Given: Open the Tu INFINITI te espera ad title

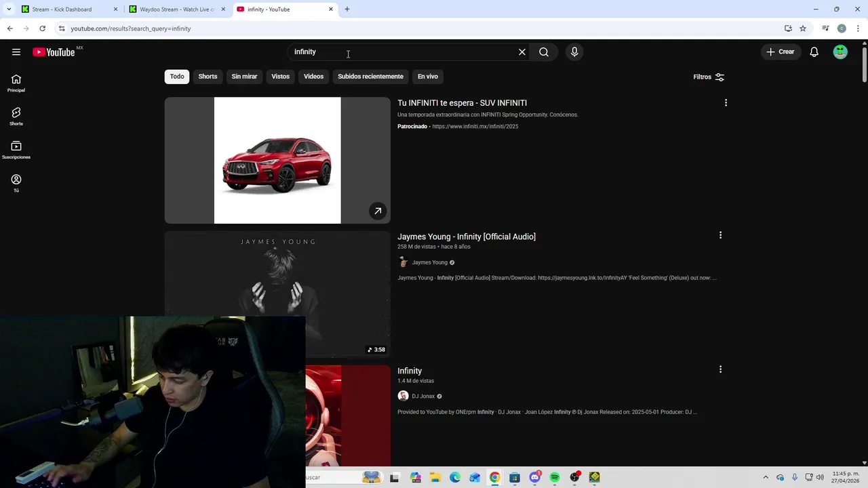Looking at the screenshot, I should click(462, 103).
